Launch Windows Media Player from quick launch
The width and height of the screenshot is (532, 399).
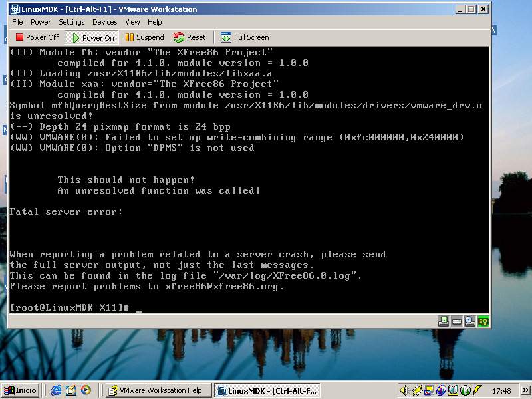(86, 390)
